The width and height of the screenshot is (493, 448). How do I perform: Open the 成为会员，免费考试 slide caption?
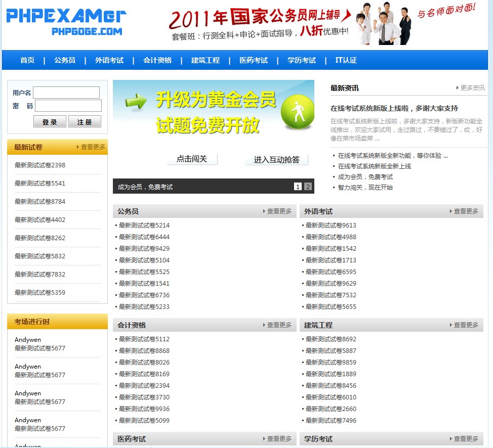(145, 187)
